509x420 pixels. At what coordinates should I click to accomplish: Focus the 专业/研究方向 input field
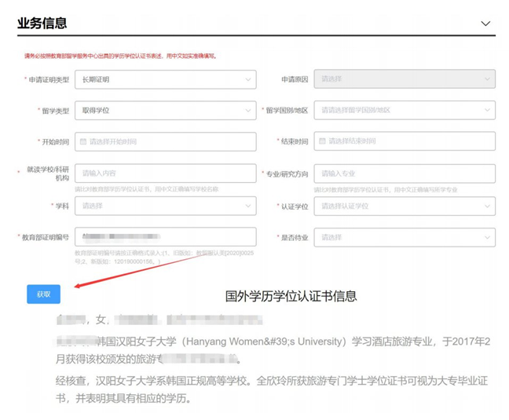[x=405, y=173]
